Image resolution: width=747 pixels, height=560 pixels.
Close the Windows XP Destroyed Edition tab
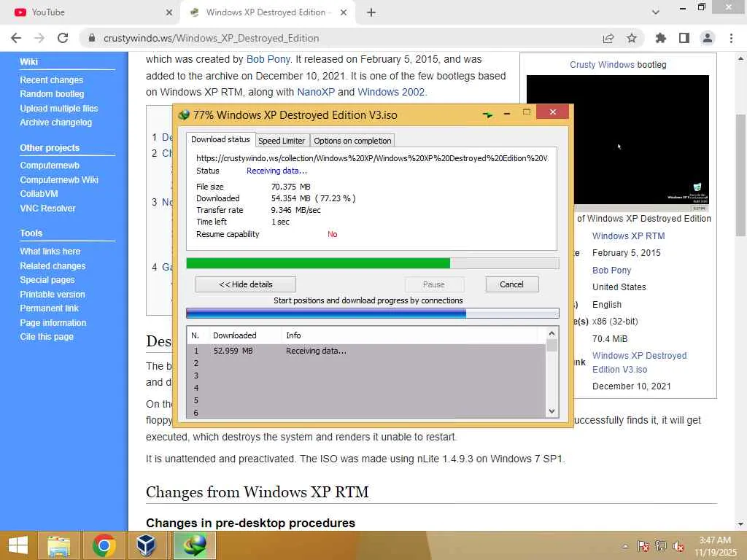[344, 12]
